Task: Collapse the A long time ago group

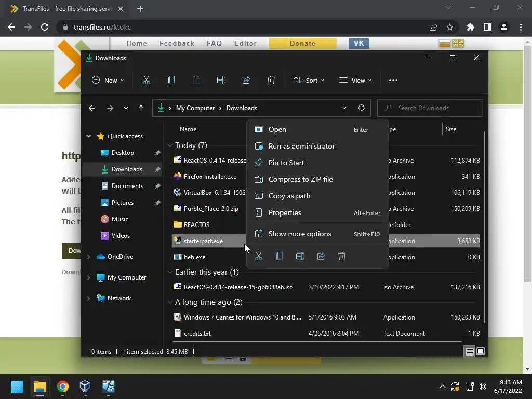Action: pos(170,302)
